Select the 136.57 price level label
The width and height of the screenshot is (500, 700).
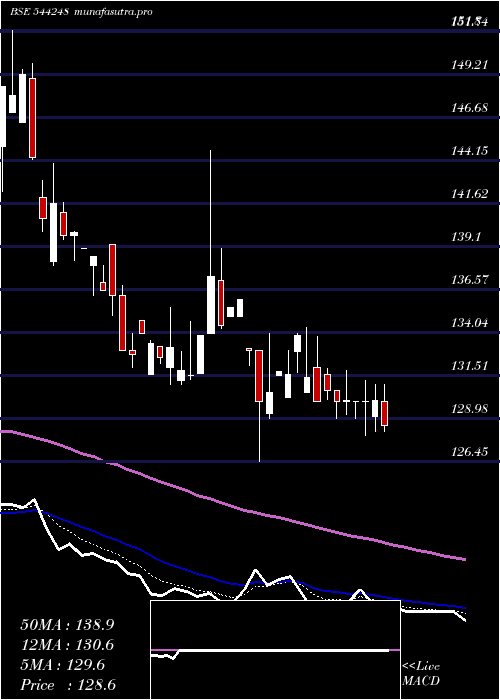click(468, 279)
